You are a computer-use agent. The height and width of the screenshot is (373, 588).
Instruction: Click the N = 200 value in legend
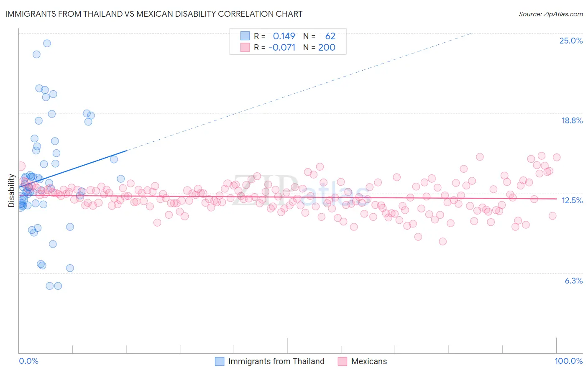pyautogui.click(x=319, y=47)
